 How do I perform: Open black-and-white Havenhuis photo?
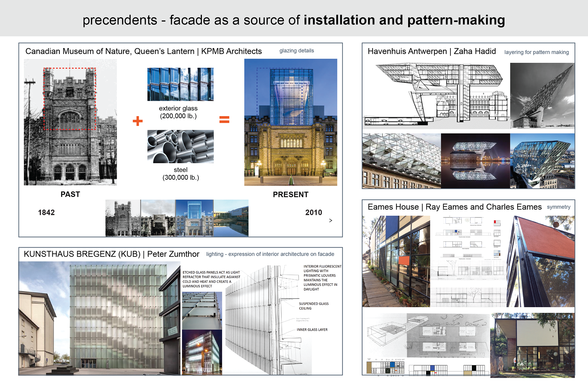click(542, 96)
